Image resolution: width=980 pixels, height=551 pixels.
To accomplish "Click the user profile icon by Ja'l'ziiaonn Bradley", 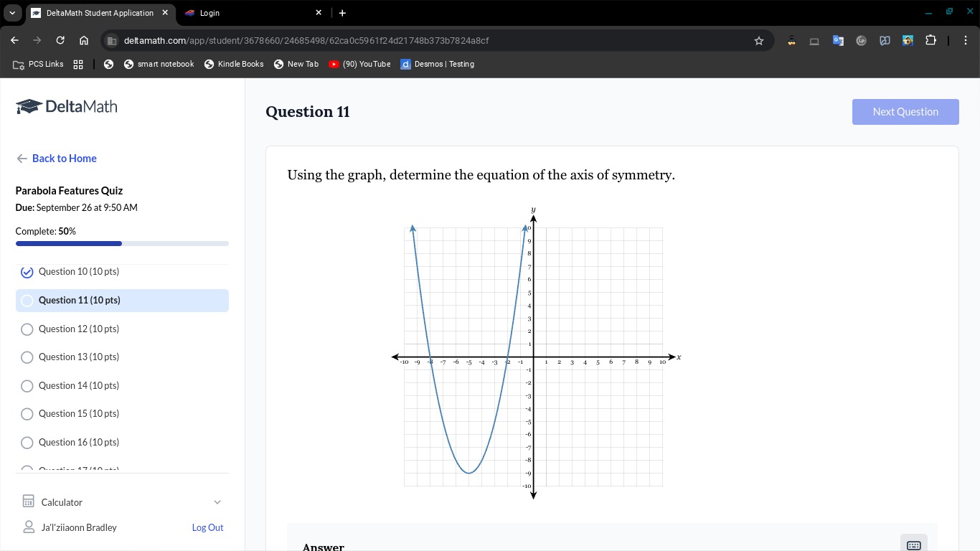I will 29,527.
